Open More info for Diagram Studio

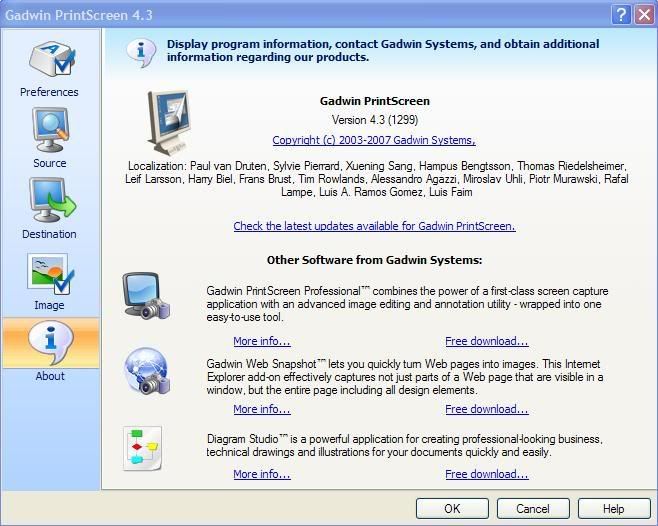tap(262, 474)
